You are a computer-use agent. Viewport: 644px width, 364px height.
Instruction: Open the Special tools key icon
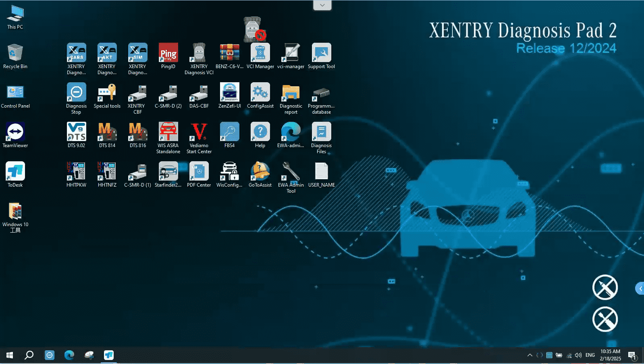(107, 93)
